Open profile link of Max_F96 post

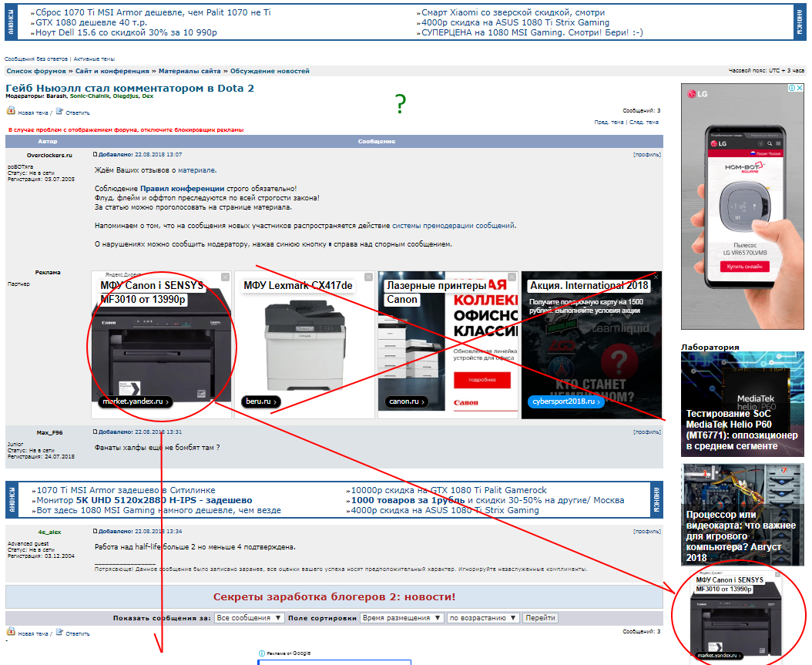tap(647, 432)
